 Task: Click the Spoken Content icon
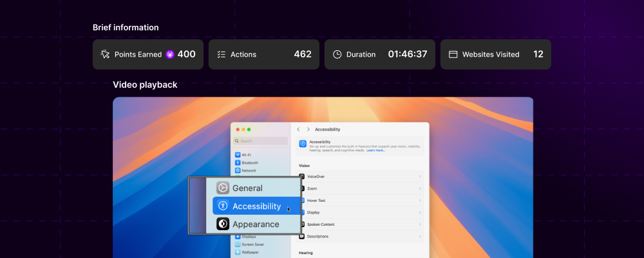pyautogui.click(x=302, y=224)
